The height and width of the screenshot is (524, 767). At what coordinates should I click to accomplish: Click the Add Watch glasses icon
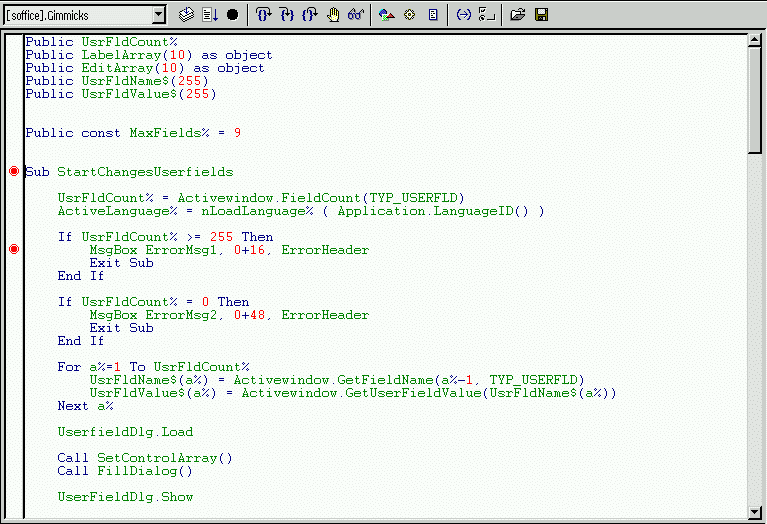click(x=356, y=15)
